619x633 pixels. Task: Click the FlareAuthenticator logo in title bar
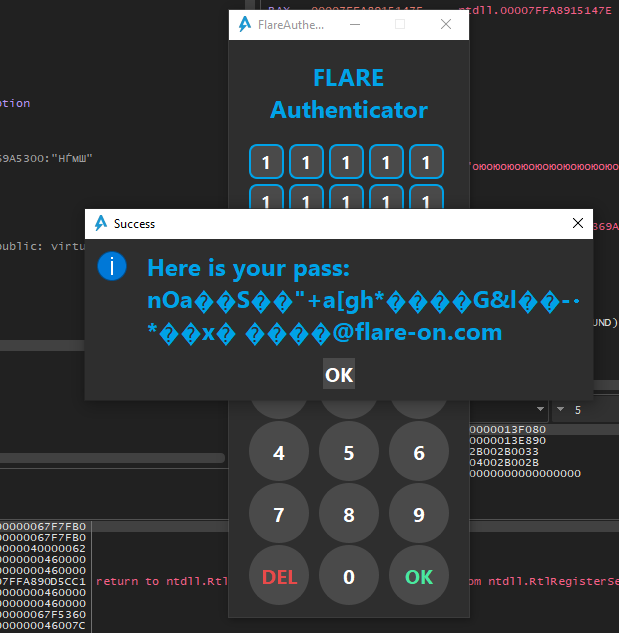coord(245,25)
